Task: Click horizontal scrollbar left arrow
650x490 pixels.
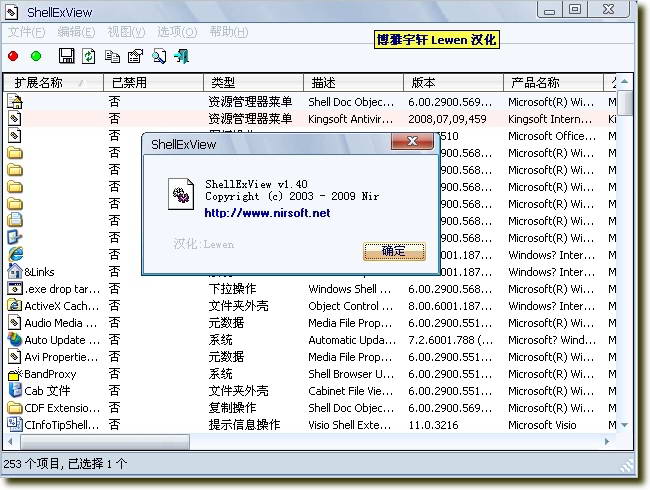Action: tap(10, 441)
